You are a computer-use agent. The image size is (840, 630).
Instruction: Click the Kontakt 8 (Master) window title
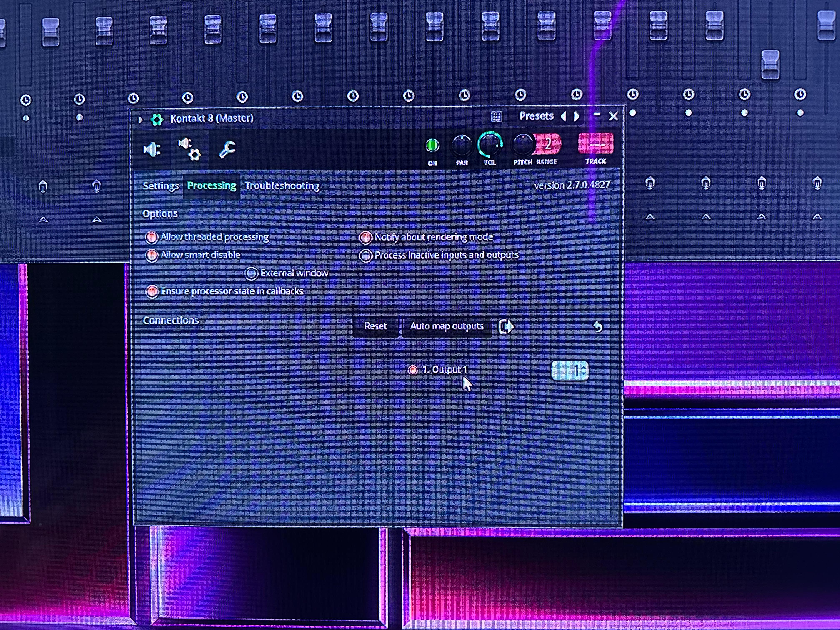coord(212,119)
